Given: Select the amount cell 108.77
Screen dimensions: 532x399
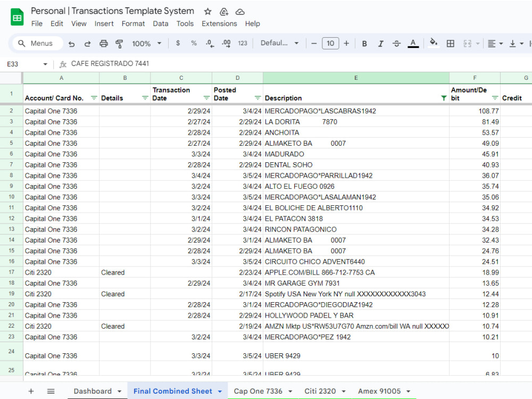Looking at the screenshot, I should [x=475, y=111].
